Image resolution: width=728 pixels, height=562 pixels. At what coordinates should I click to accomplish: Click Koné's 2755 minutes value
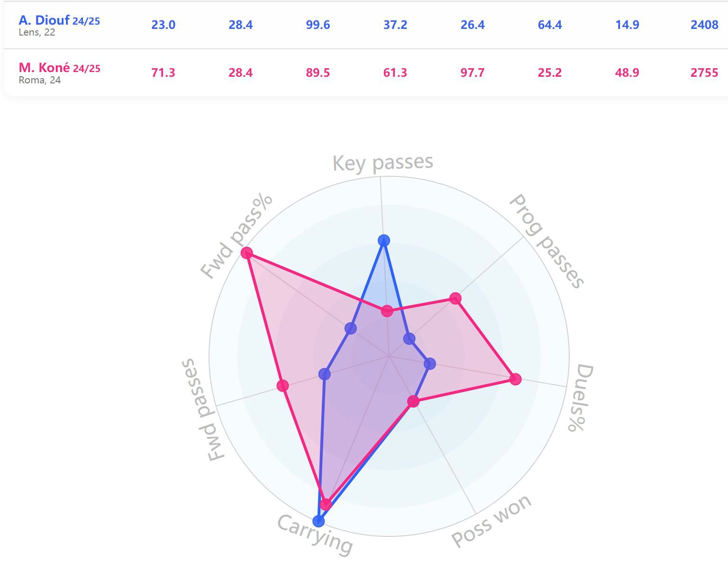704,73
